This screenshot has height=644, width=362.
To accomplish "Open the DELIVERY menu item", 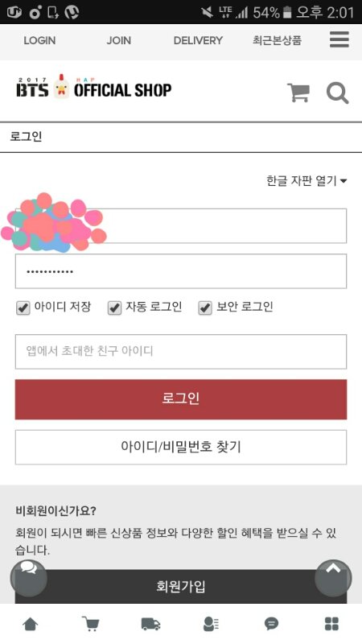I will [x=198, y=41].
